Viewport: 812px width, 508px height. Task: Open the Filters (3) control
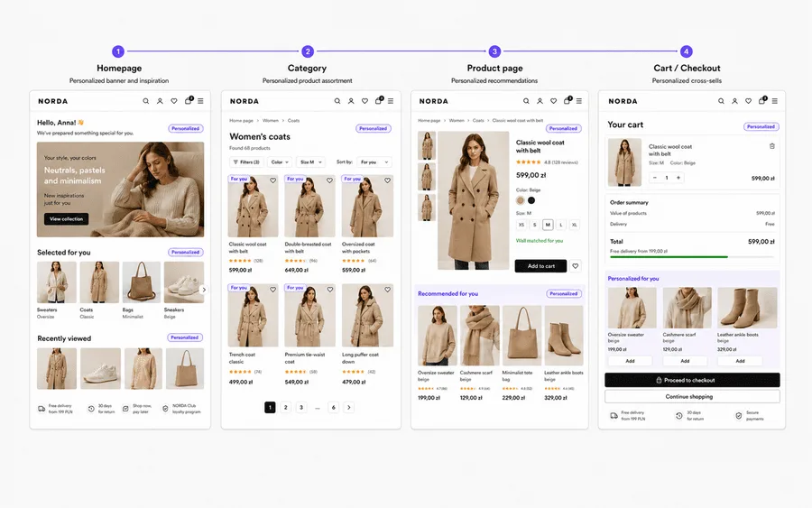point(246,162)
